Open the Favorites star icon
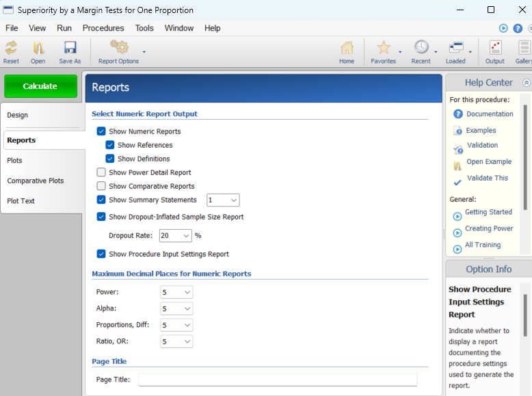532x396 pixels. [384, 48]
